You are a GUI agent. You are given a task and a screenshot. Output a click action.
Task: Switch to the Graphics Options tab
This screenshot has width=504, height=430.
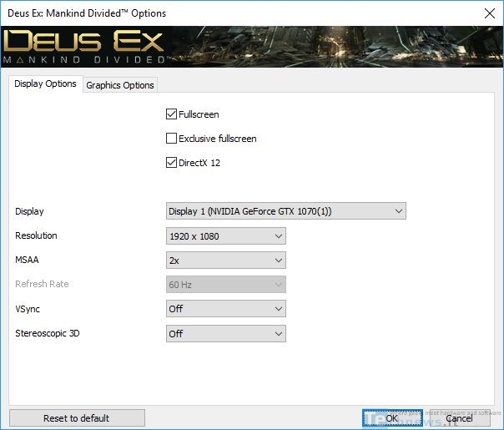click(x=120, y=85)
